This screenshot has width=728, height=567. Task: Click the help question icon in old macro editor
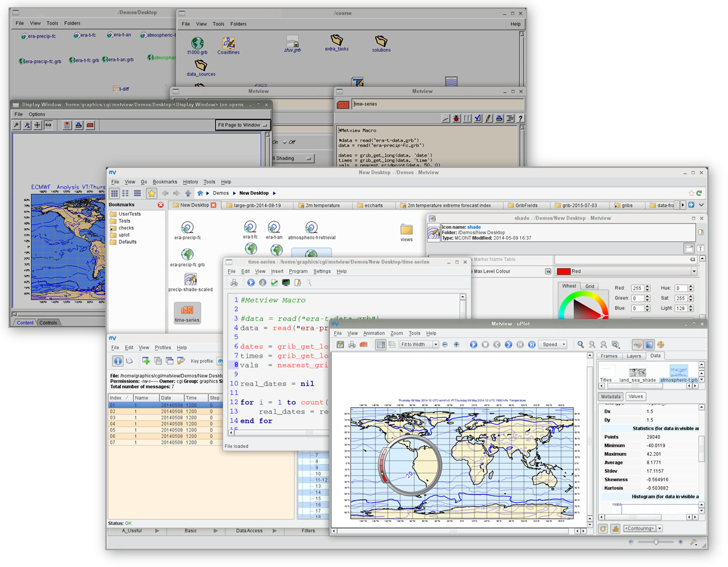[x=521, y=119]
